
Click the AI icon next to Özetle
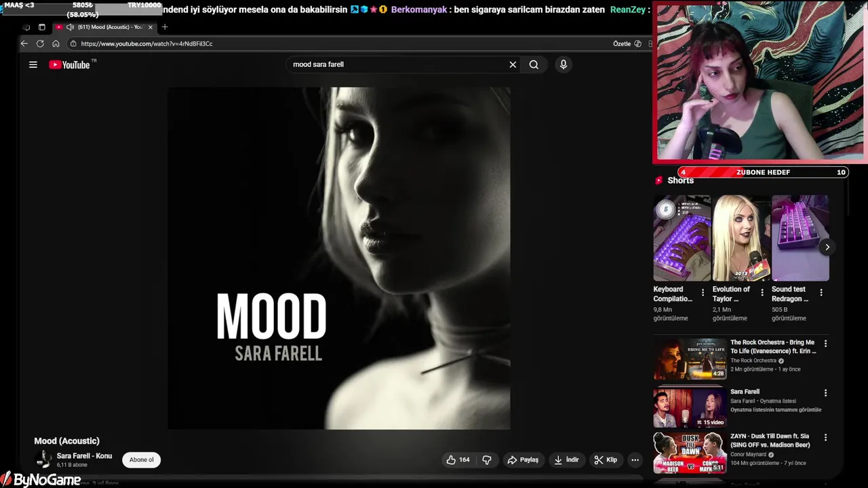(637, 43)
